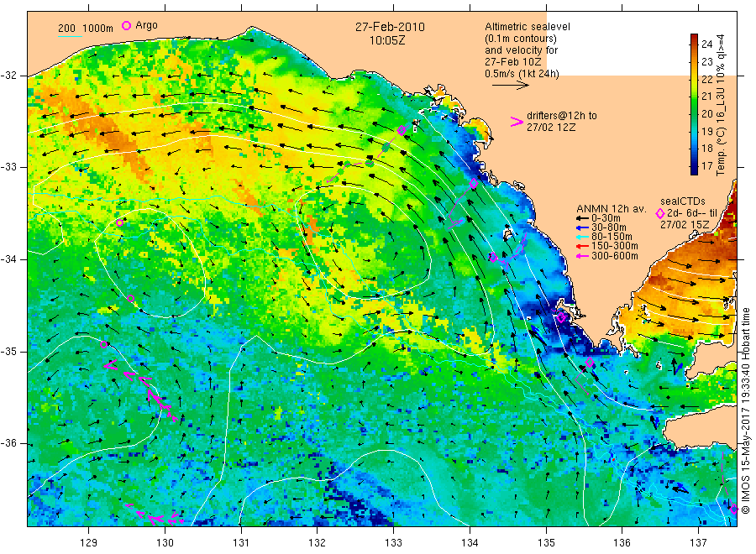The height and width of the screenshot is (554, 756).
Task: Click the '27/02 15Z' text under sealCTDs
Action: (685, 225)
